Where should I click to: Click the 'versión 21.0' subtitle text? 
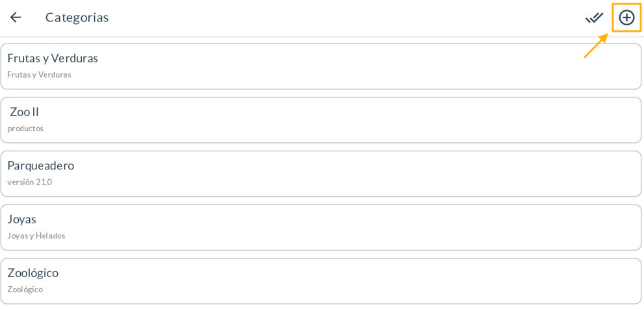pos(30,182)
